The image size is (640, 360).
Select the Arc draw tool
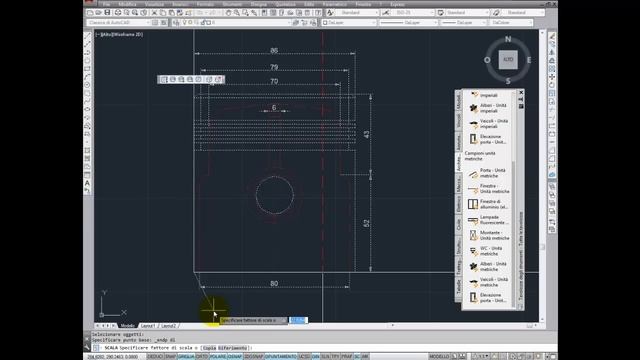coord(87,77)
